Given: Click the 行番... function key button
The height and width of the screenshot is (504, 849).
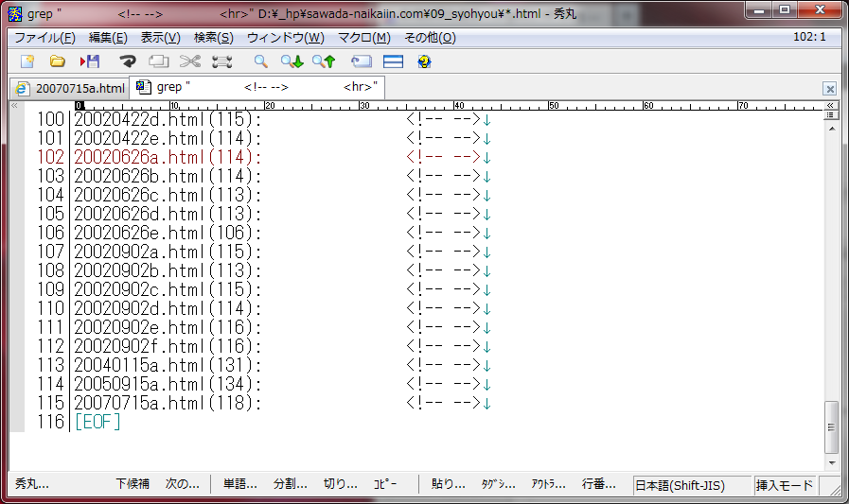Looking at the screenshot, I should pyautogui.click(x=599, y=484).
